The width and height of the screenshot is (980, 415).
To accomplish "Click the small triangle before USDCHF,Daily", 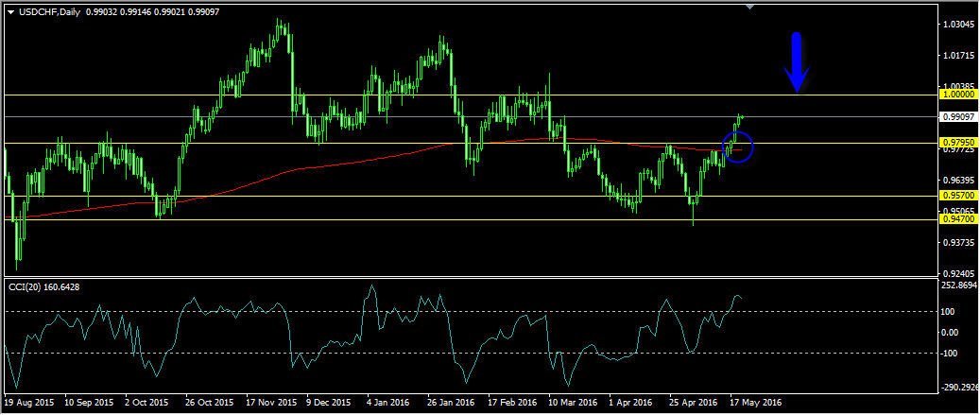I will [10, 11].
